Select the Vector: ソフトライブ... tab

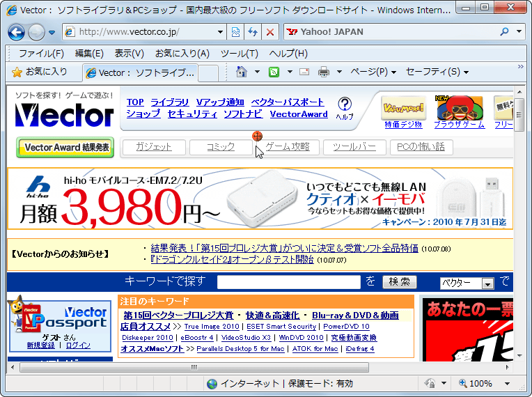(x=141, y=72)
